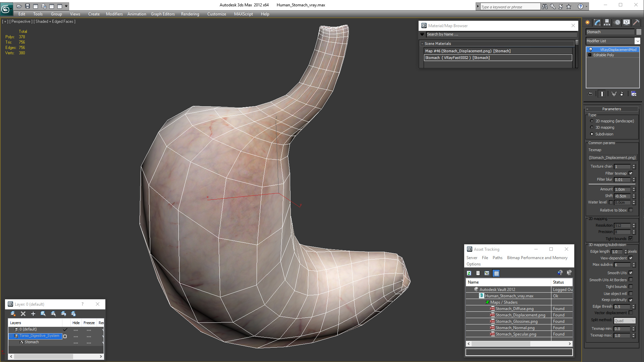The height and width of the screenshot is (362, 644).
Task: Open the Create command panel tab
Action: [x=588, y=22]
